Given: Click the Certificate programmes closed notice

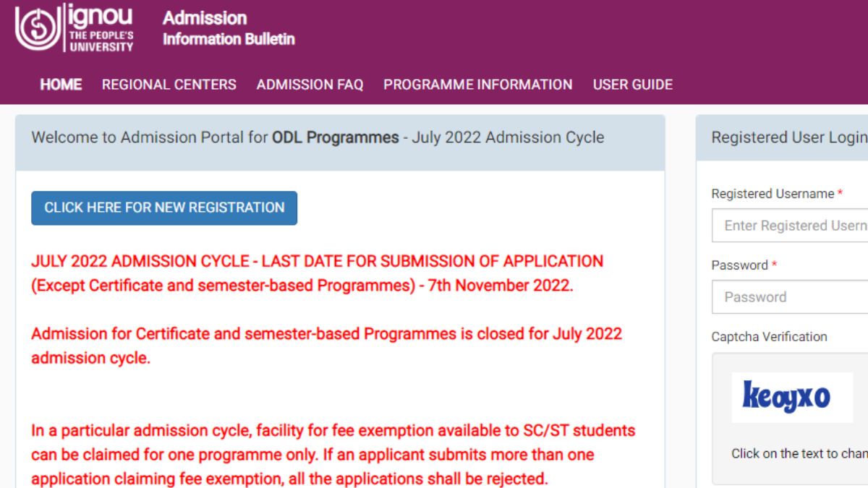Looking at the screenshot, I should coord(326,346).
